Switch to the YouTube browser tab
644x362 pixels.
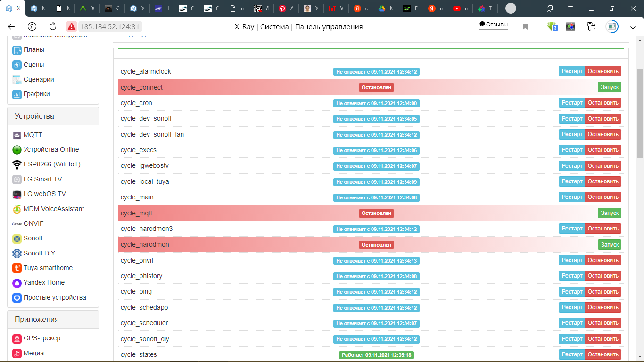pyautogui.click(x=461, y=8)
